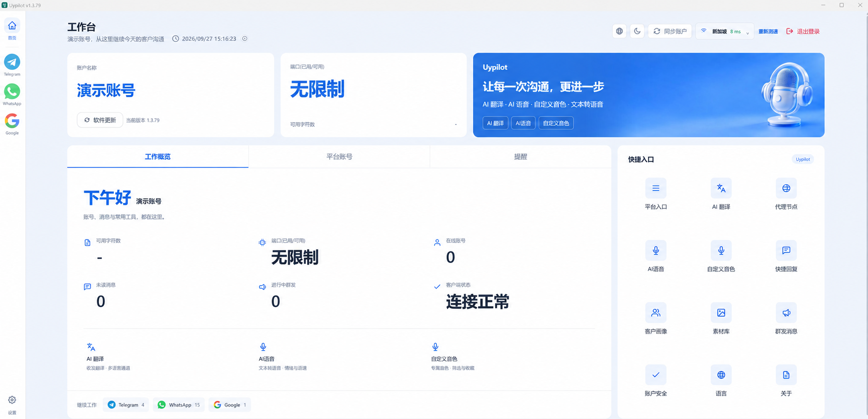
Task: Click the clock icon after the timestamp
Action: pos(245,38)
